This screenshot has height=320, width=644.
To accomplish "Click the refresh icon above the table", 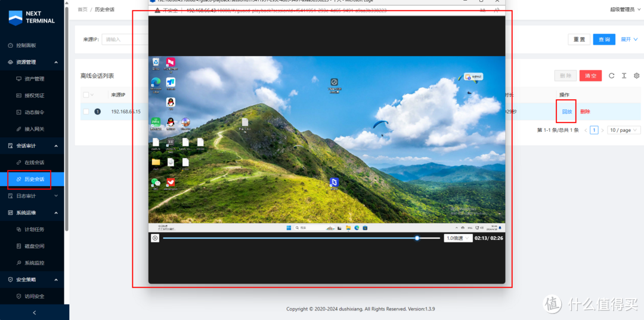I will [x=611, y=76].
